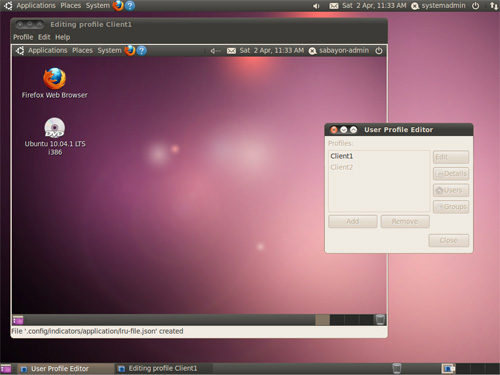Click the Remove profile button
500x375 pixels.
point(405,221)
